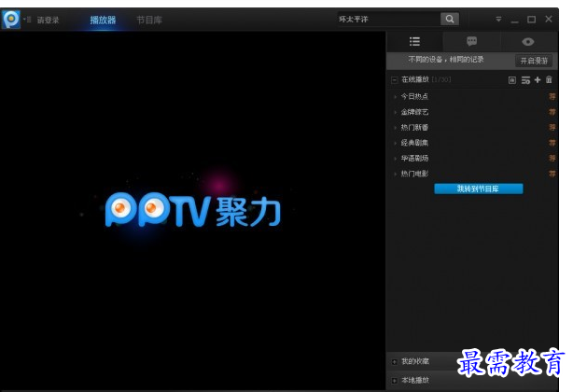Viewport: 573px width, 392px height.
Task: Click 请登录 to log in
Action: pyautogui.click(x=48, y=20)
